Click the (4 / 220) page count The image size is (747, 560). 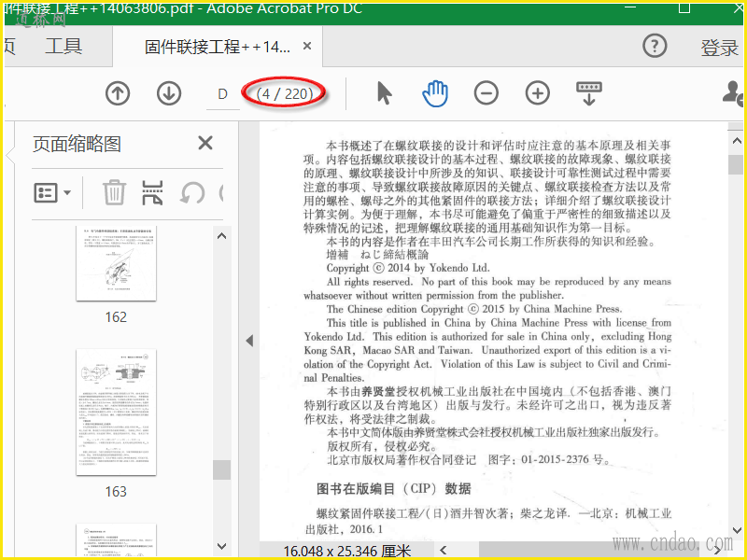pos(285,94)
